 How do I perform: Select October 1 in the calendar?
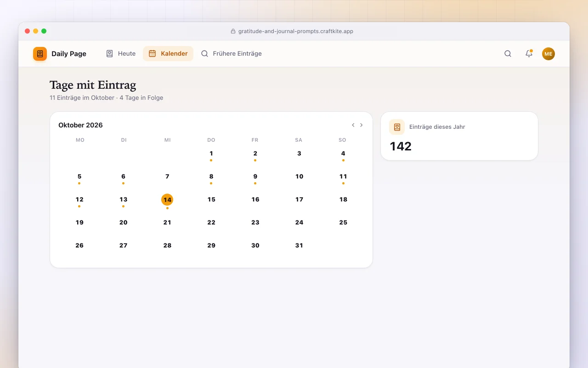pos(211,155)
